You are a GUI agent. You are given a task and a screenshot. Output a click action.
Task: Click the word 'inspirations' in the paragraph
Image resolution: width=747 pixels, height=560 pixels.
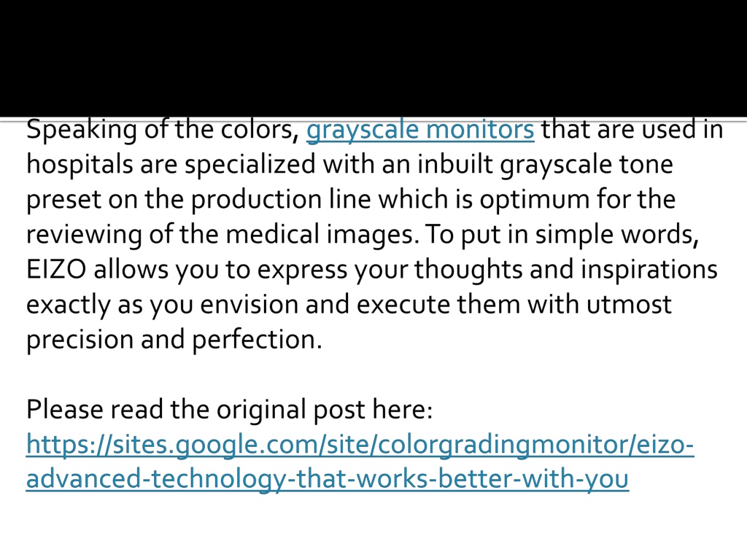(x=649, y=270)
